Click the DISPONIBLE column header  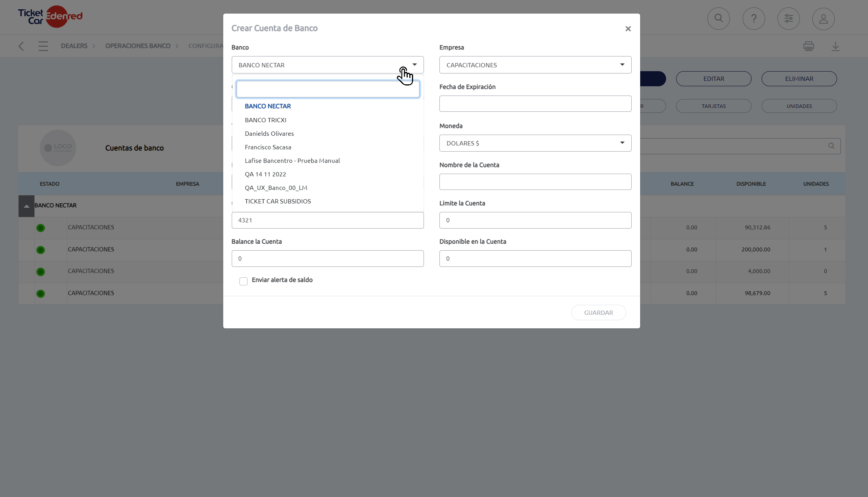(x=751, y=184)
